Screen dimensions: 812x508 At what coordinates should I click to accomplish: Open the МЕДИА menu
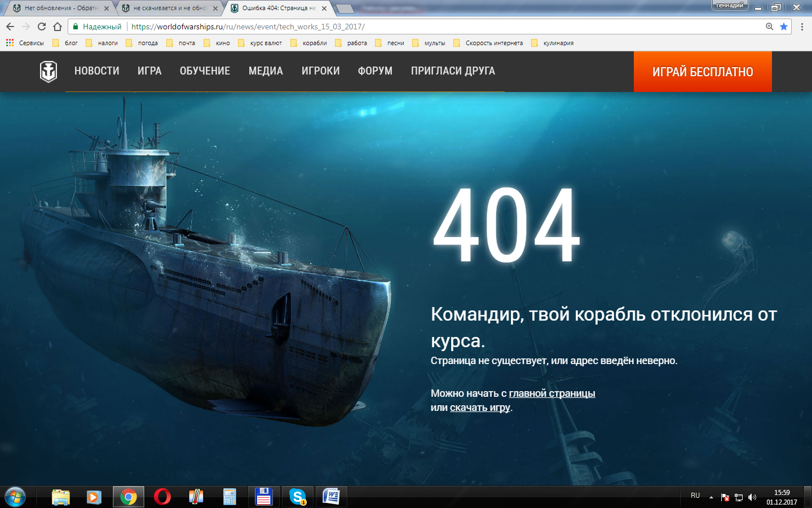click(266, 71)
